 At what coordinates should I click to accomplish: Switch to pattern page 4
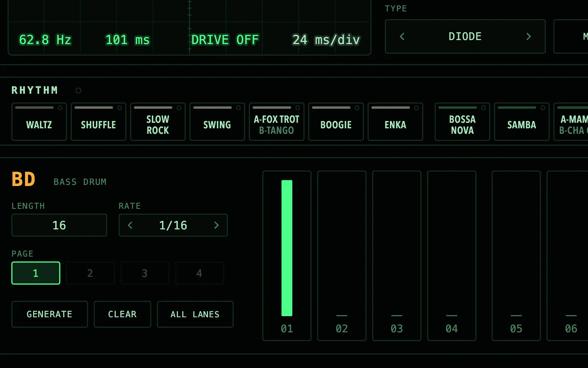(199, 273)
